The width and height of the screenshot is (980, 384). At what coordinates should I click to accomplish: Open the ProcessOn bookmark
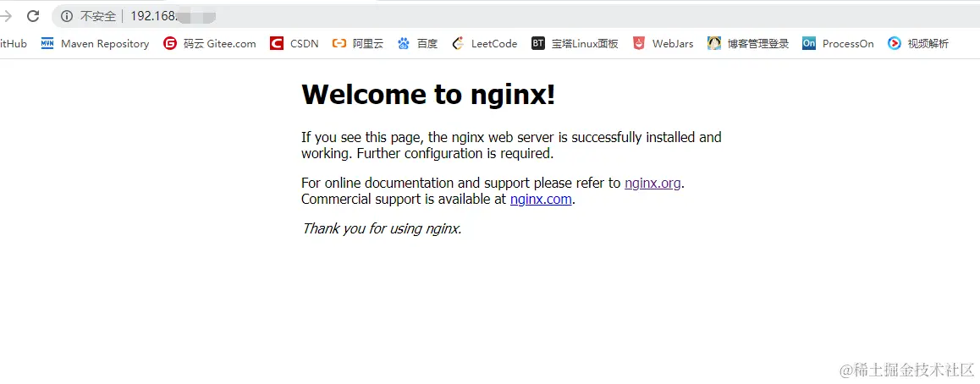pos(838,44)
